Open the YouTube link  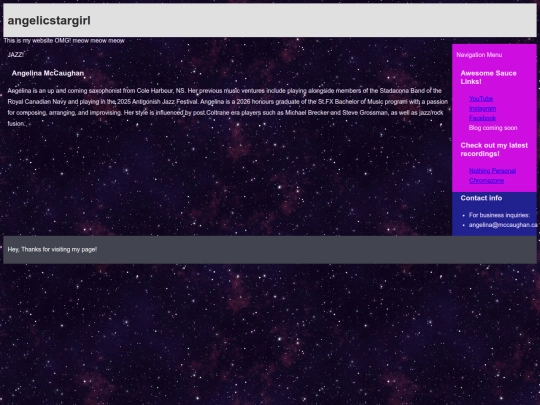[481, 99]
